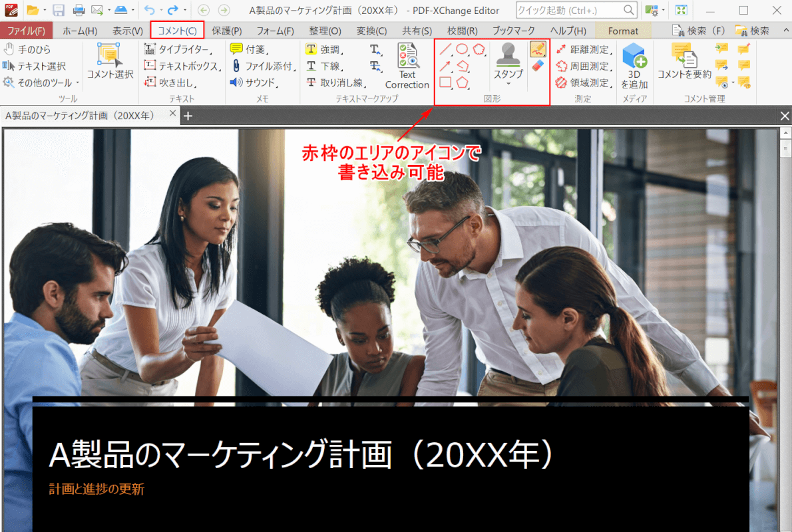Image resolution: width=792 pixels, height=532 pixels.
Task: Print the document via the printer icon
Action: (79, 10)
